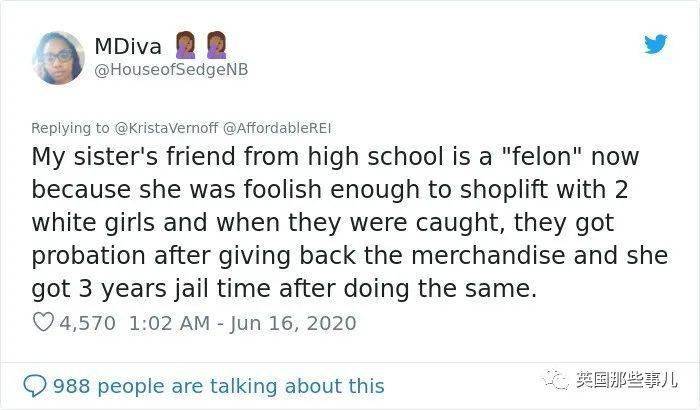The image size is (700, 410).
Task: Click the speech bubble reply icon
Action: point(35,385)
